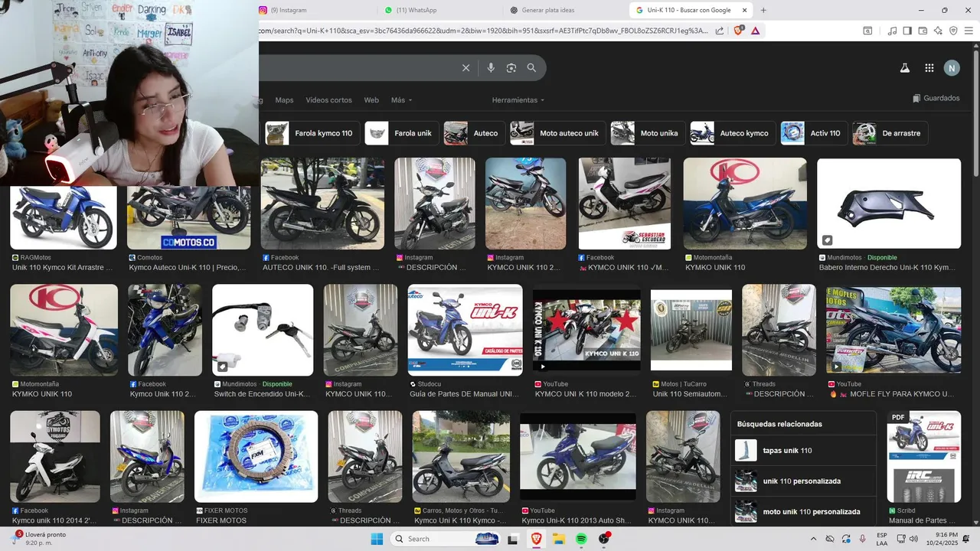
Task: Open the Google apps grid
Action: tap(929, 68)
